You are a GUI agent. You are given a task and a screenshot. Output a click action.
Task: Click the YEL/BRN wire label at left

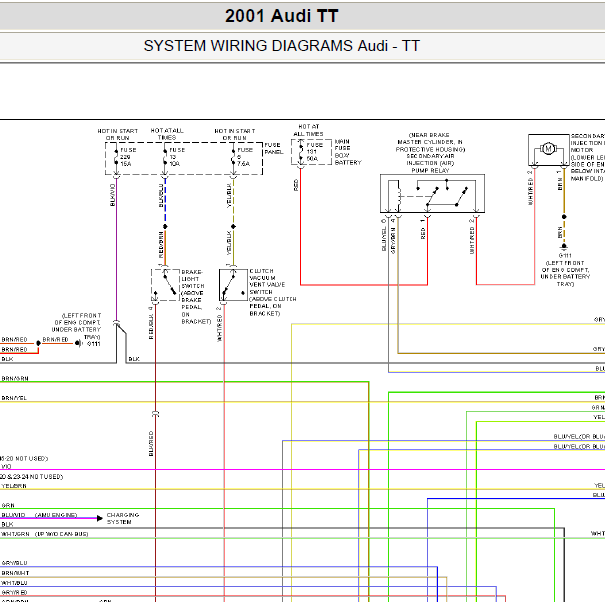pos(14,486)
